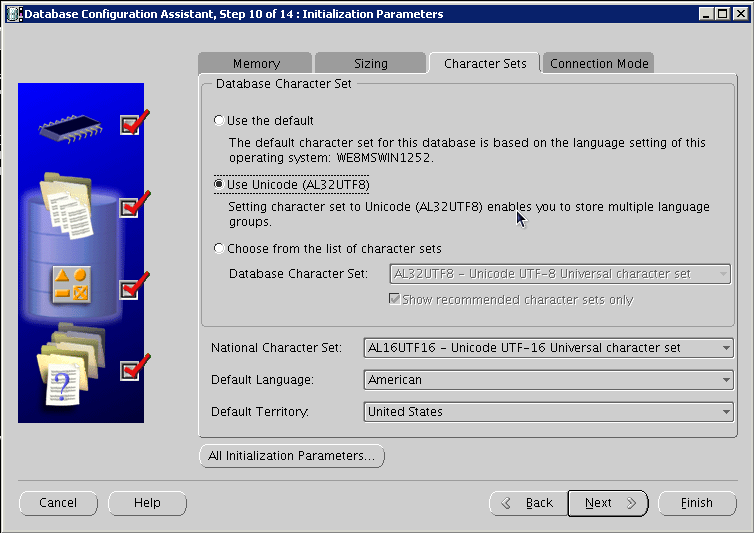Click the All Initialization Parameters button
This screenshot has width=754, height=533.
tap(291, 456)
